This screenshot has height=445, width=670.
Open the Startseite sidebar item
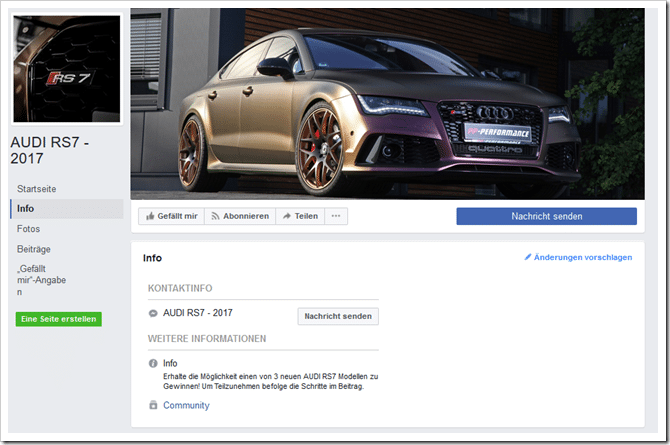36,189
